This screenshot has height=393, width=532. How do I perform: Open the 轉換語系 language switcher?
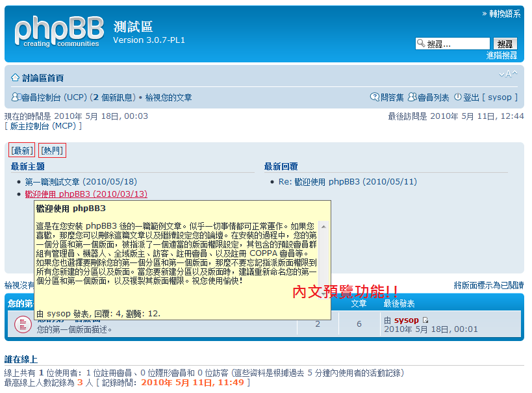pos(504,14)
